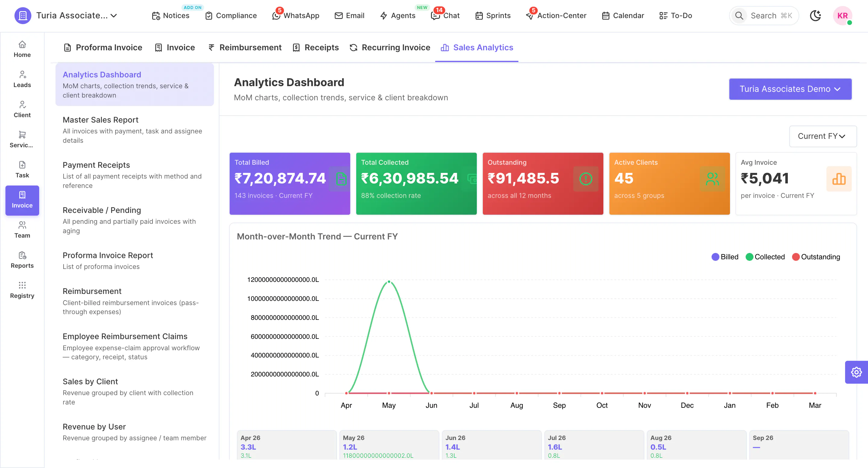Viewport: 868px width, 468px height.
Task: Toggle dark mode moon icon
Action: point(815,15)
